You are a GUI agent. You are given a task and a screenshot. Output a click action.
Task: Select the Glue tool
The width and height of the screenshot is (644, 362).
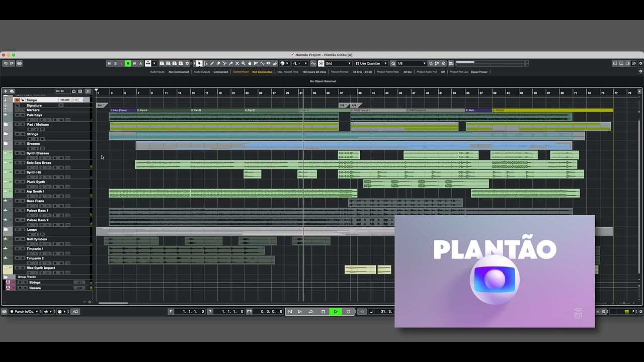[x=230, y=63]
